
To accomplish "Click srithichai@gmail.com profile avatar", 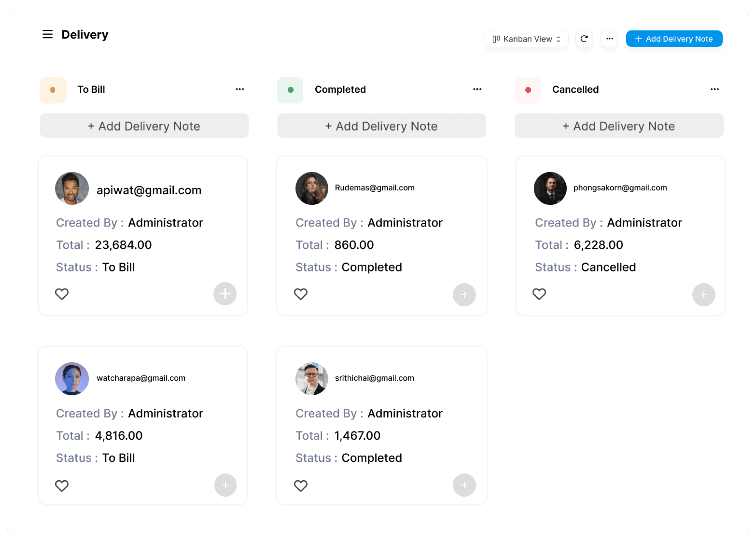I will click(x=312, y=379).
